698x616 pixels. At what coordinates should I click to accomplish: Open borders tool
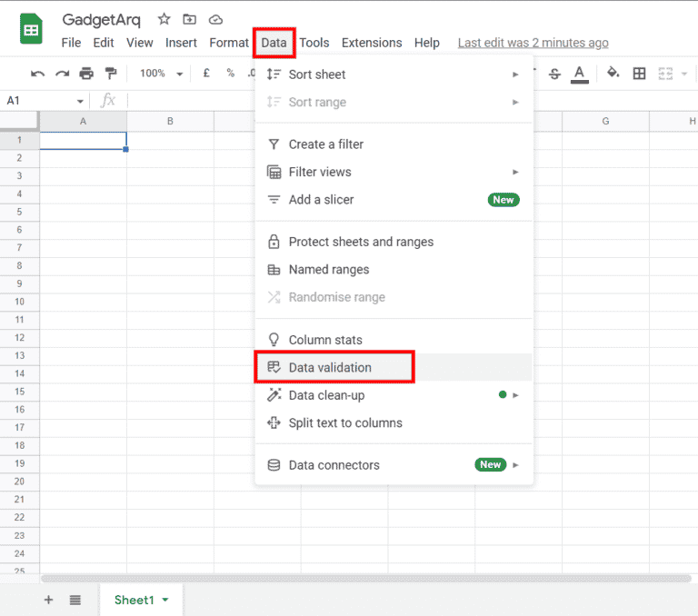pyautogui.click(x=639, y=74)
